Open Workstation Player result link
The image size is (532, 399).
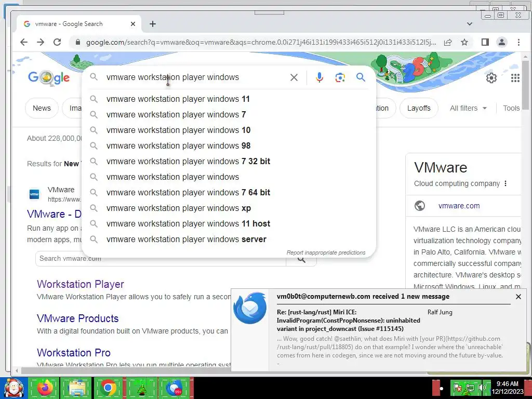click(81, 284)
